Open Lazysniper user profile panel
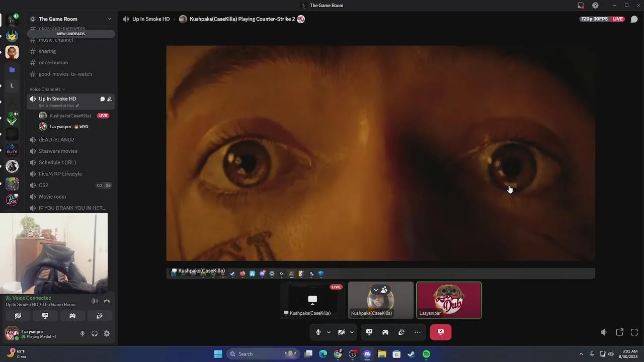Image resolution: width=644 pixels, height=362 pixels. pos(39,334)
